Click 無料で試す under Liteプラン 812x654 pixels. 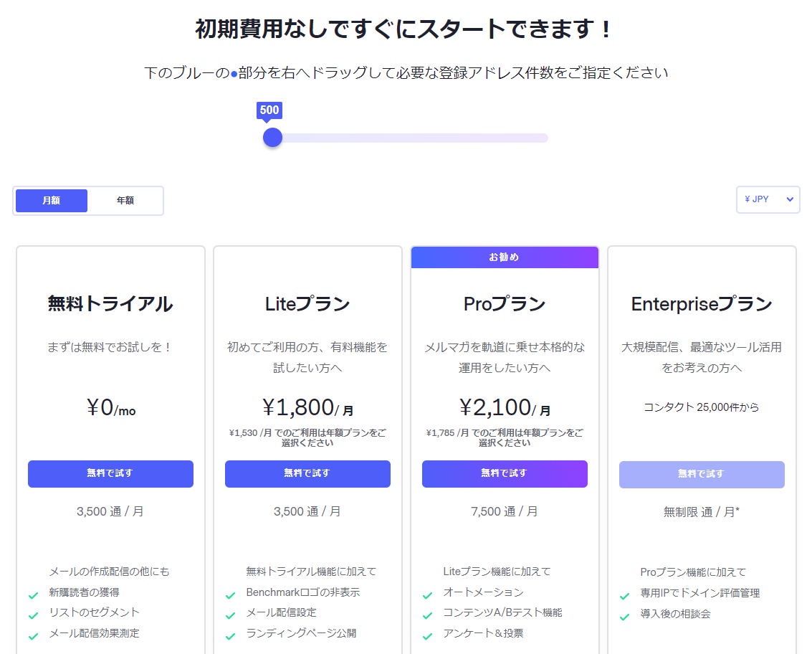click(x=307, y=473)
